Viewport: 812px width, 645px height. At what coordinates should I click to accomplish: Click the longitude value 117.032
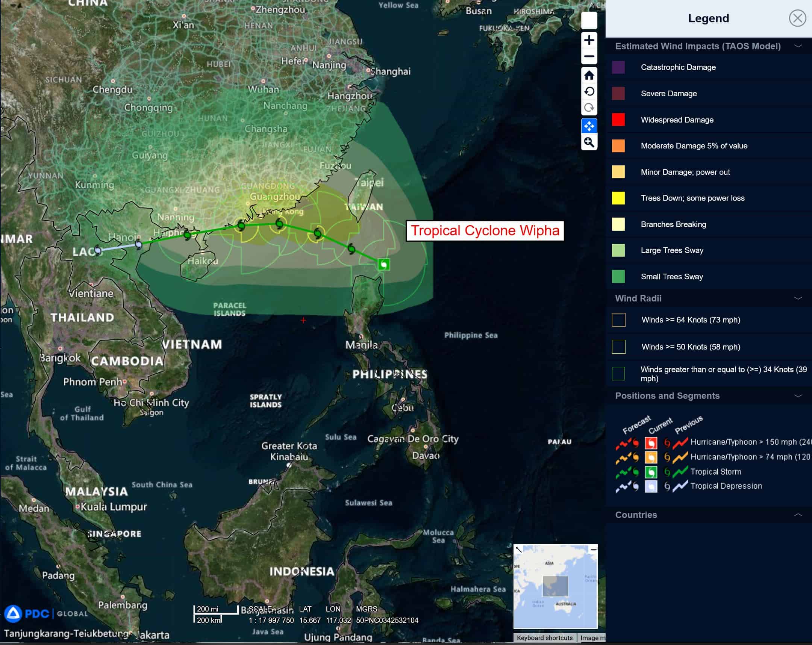tap(338, 620)
